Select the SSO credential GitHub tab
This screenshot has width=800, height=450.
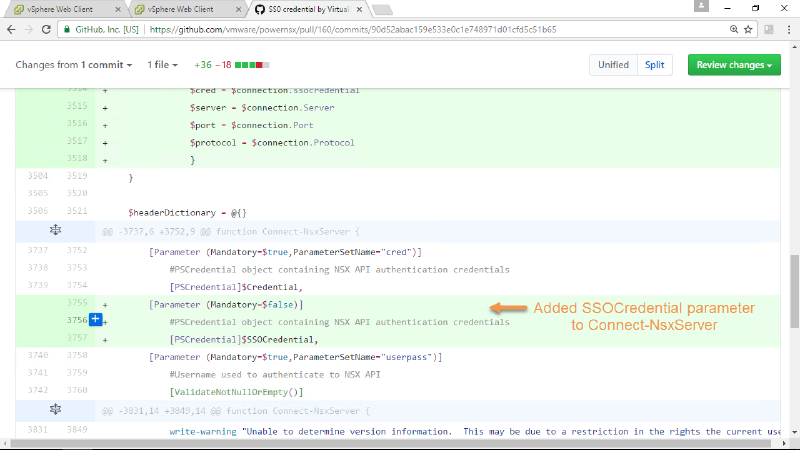click(308, 9)
